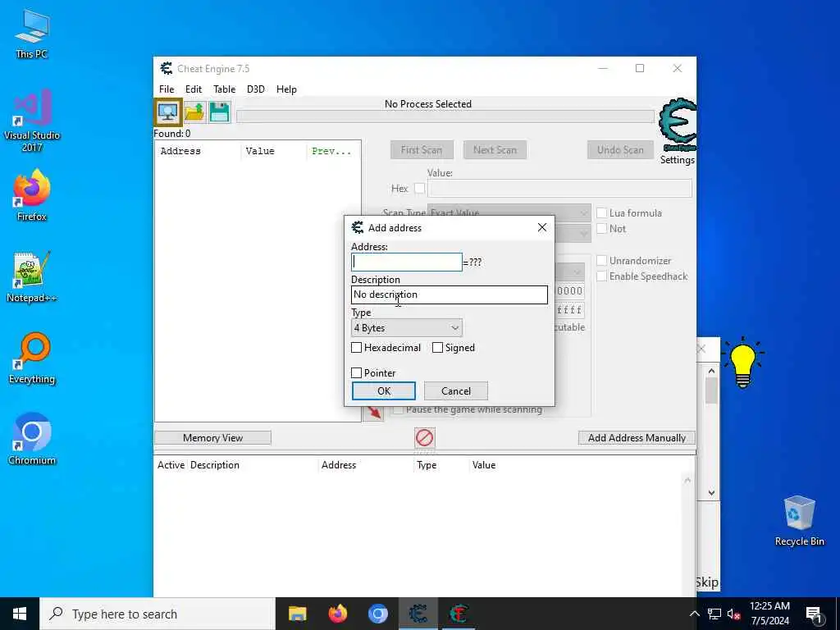Click the Address input field
840x630 pixels.
tap(407, 262)
